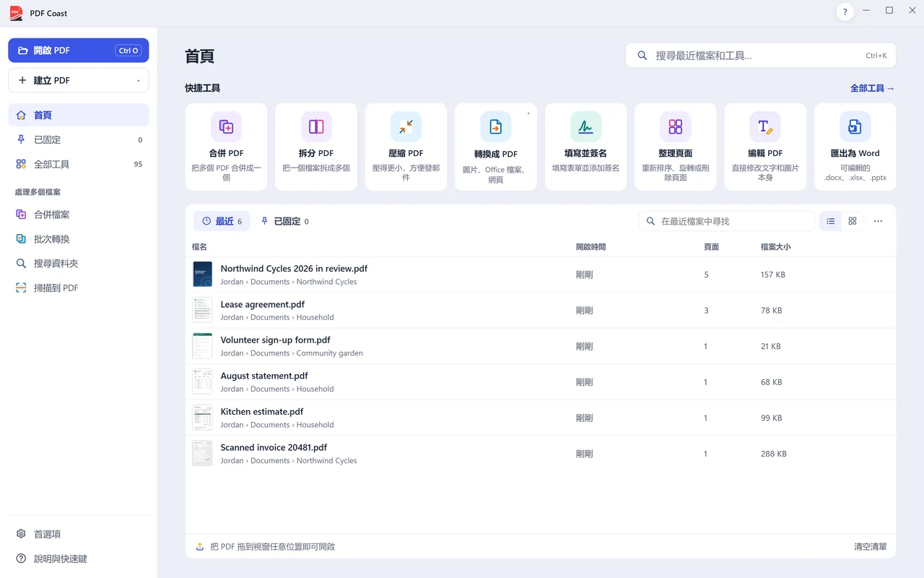
Task: Switch file list to grid view
Action: click(853, 221)
